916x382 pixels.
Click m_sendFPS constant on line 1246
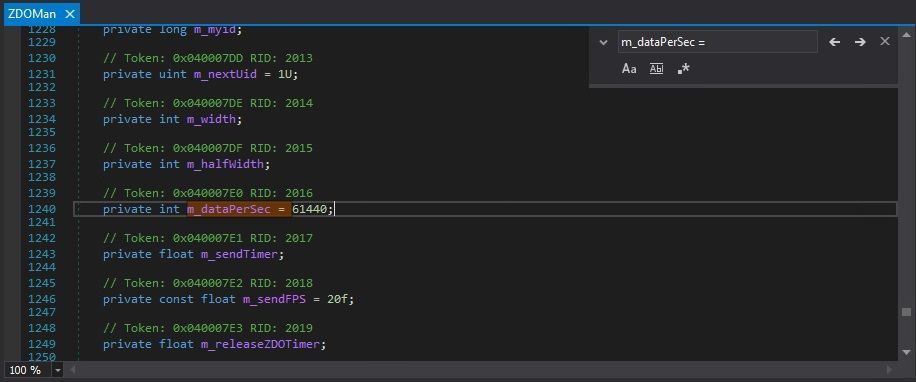click(x=275, y=299)
